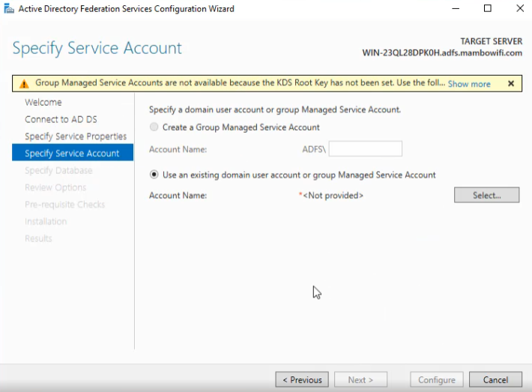This screenshot has width=532, height=392.
Task: Click the Configure button
Action: [437, 380]
